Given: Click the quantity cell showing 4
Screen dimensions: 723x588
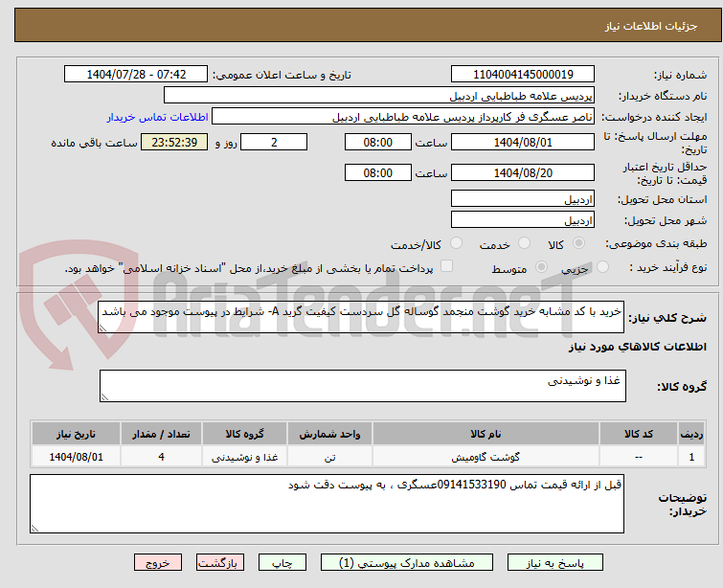Looking at the screenshot, I should pyautogui.click(x=161, y=457).
